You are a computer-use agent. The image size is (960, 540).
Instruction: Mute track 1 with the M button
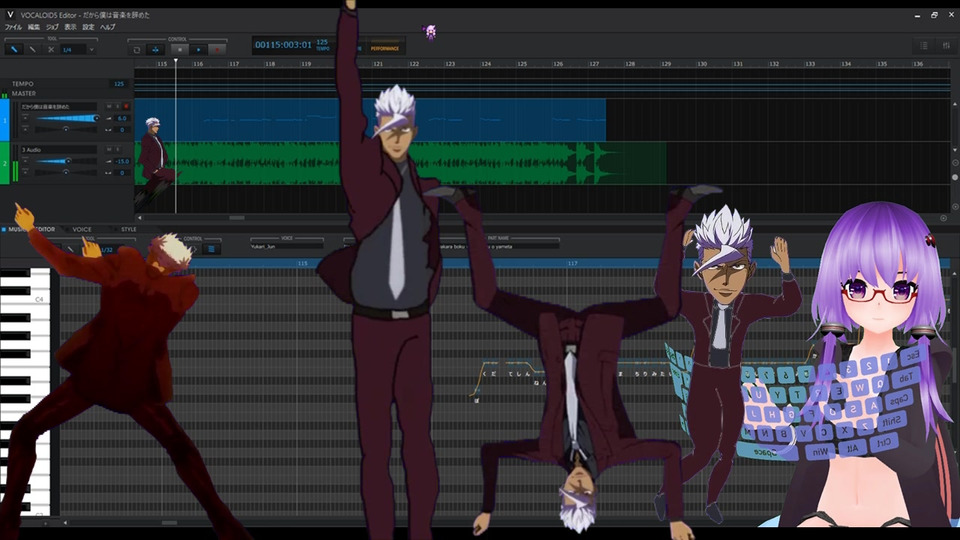point(109,107)
